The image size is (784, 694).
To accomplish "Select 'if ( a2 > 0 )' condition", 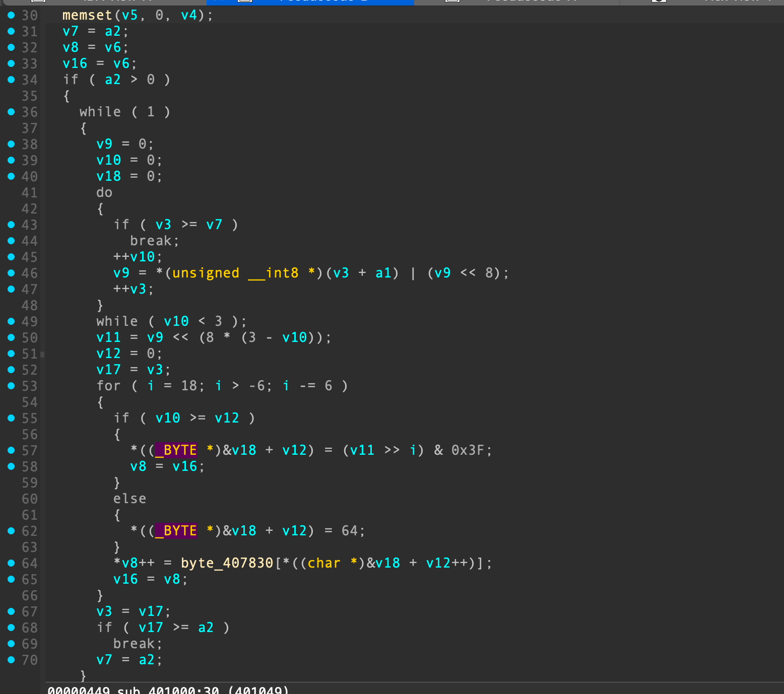I will 116,80.
